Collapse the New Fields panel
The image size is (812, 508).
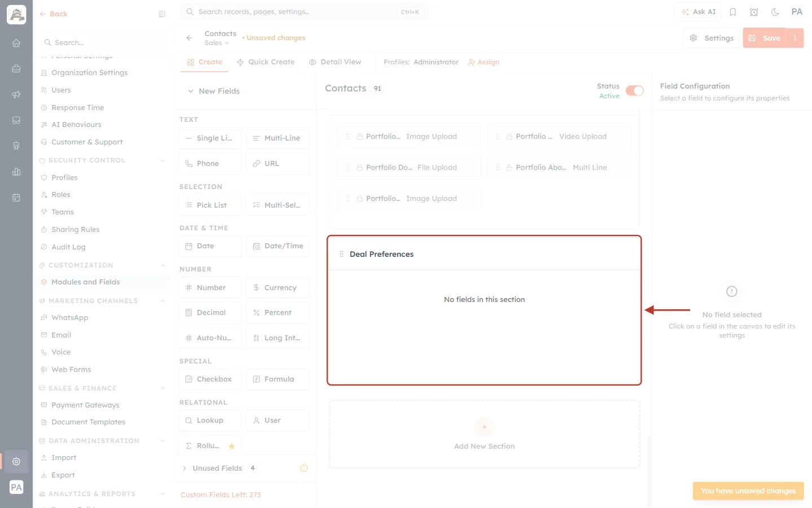click(x=191, y=91)
